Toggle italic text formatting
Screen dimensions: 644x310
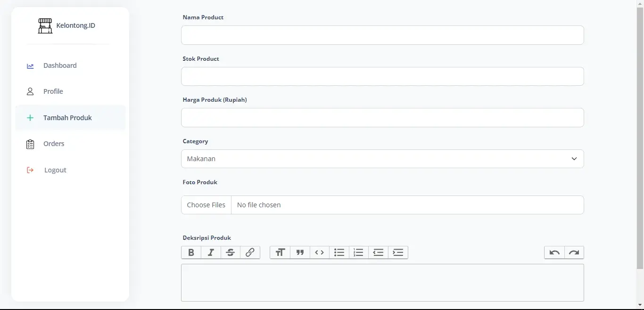pos(211,253)
